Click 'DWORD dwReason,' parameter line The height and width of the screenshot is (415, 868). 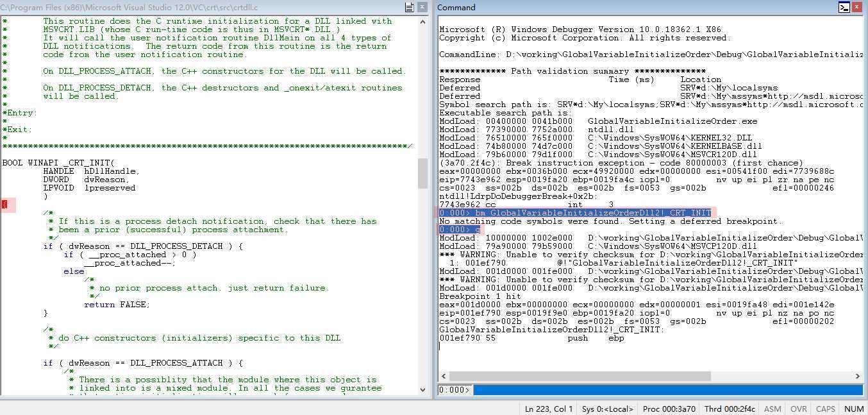click(x=86, y=180)
